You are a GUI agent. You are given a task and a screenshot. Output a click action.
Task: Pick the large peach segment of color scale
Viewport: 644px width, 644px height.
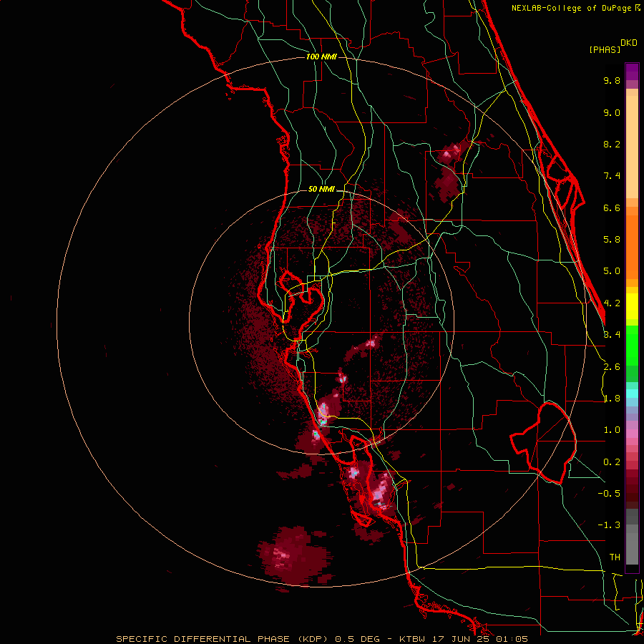pyautogui.click(x=632, y=147)
